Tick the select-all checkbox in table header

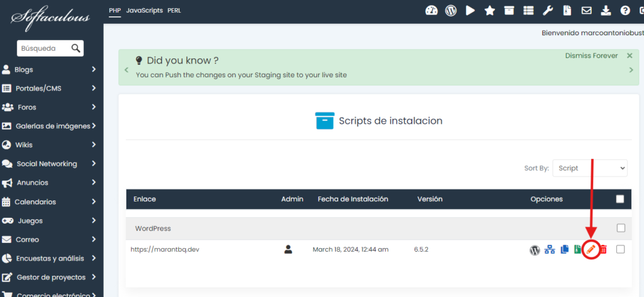[620, 199]
